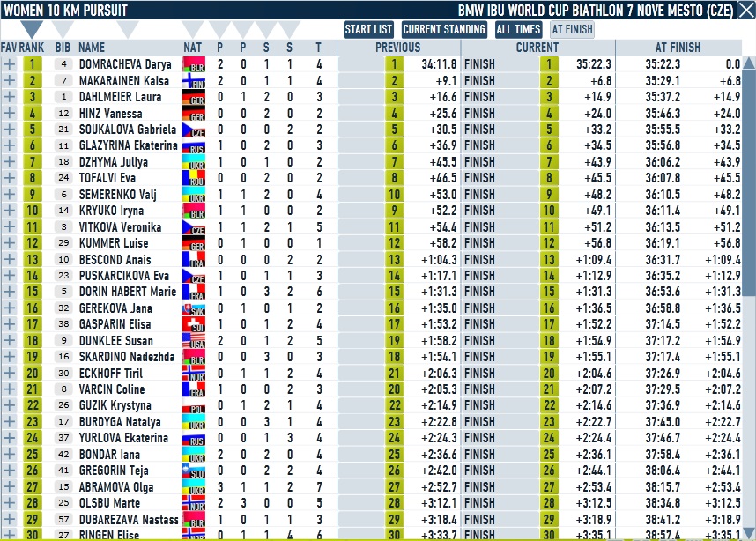Select the AT FINISH tab

coord(573,29)
